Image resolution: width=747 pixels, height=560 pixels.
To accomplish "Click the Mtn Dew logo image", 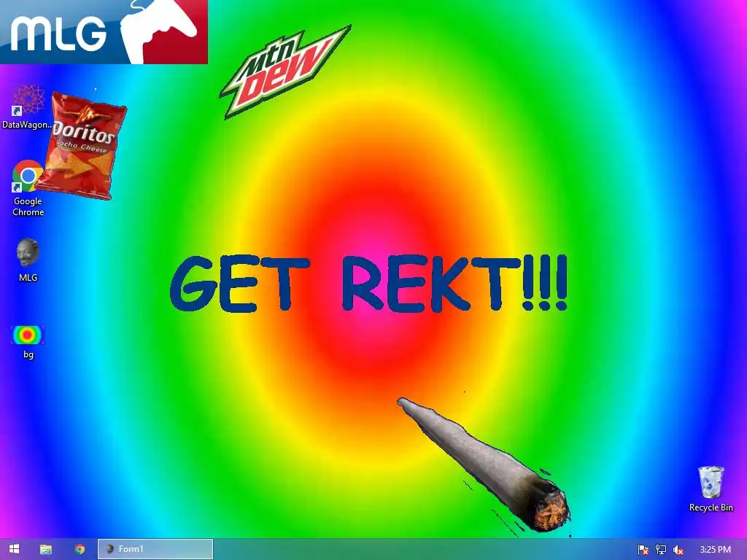I will tap(285, 71).
